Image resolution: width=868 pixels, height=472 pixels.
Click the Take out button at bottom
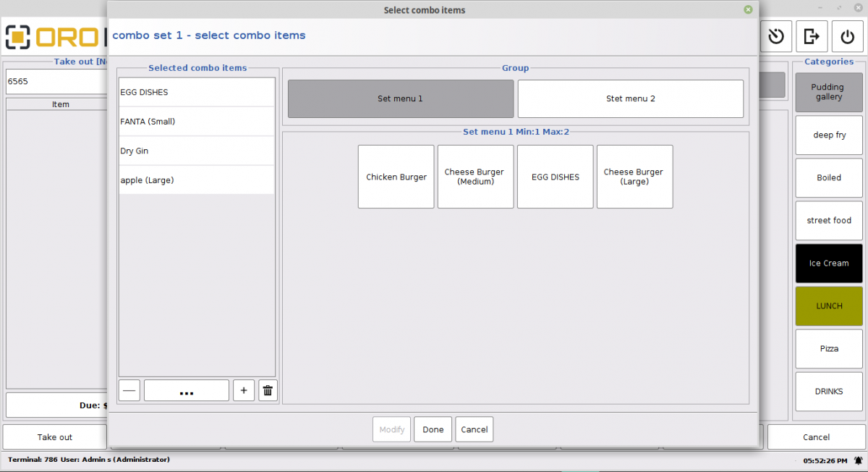[55, 437]
